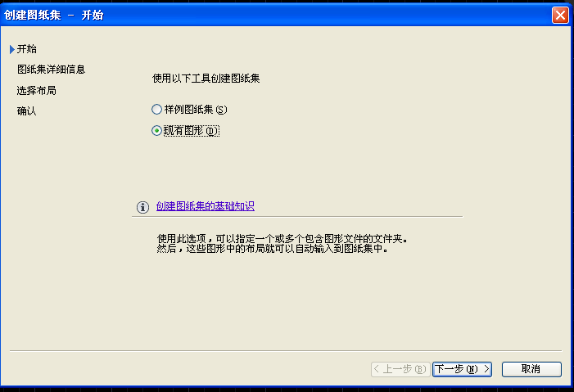The width and height of the screenshot is (574, 392).
Task: Select the 现有图形 radio button circle
Action: point(156,130)
